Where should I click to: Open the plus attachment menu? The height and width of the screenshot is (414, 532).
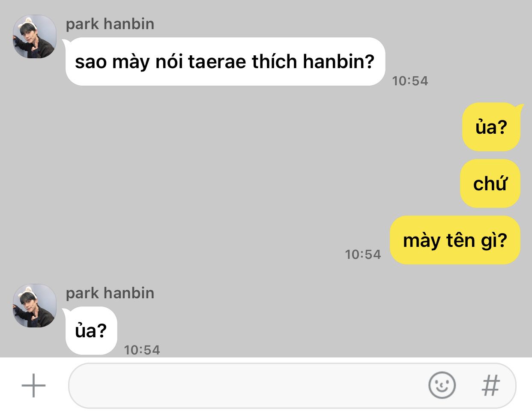33,385
